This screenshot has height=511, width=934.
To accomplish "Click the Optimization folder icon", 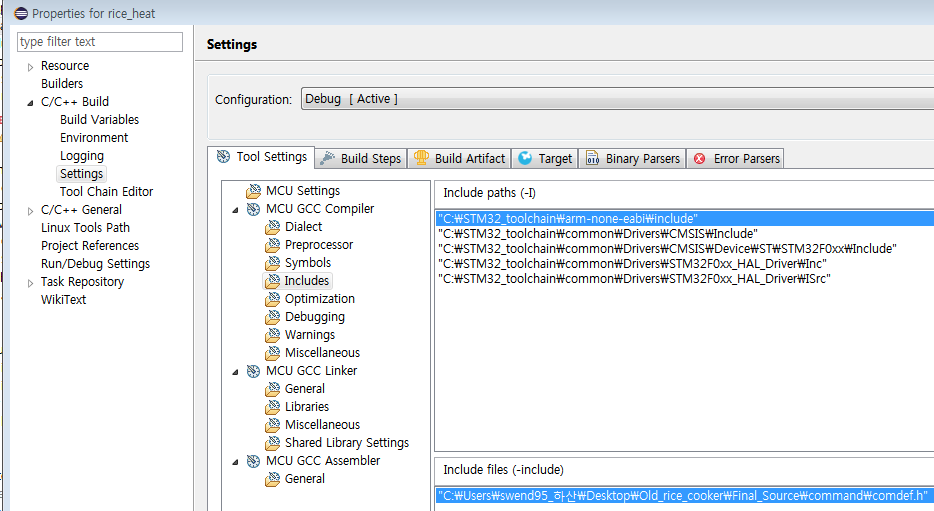I will (x=272, y=299).
